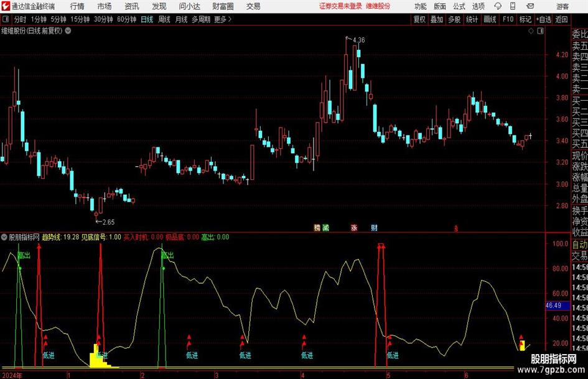Click month 4 marker on time axis
Image resolution: width=588 pixels, height=379 pixels.
302,375
